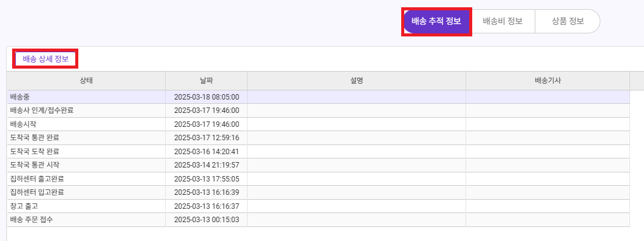The image size is (644, 241).
Task: Select the 도착국 통관 시작 row
Action: [318, 165]
